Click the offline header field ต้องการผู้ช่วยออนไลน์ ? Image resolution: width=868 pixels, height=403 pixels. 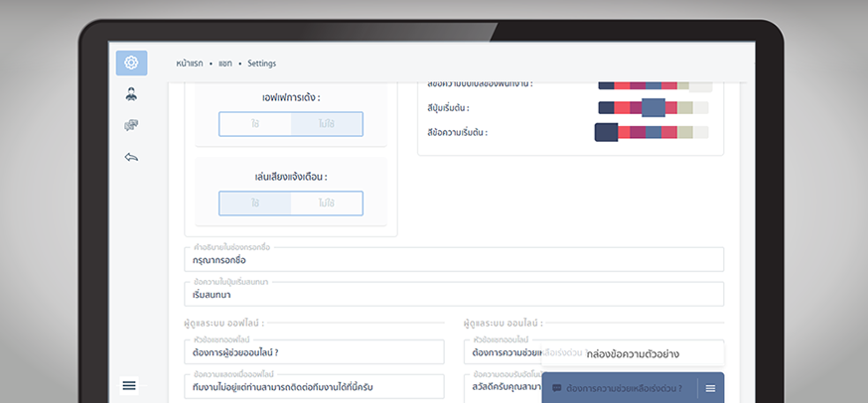[x=314, y=352]
